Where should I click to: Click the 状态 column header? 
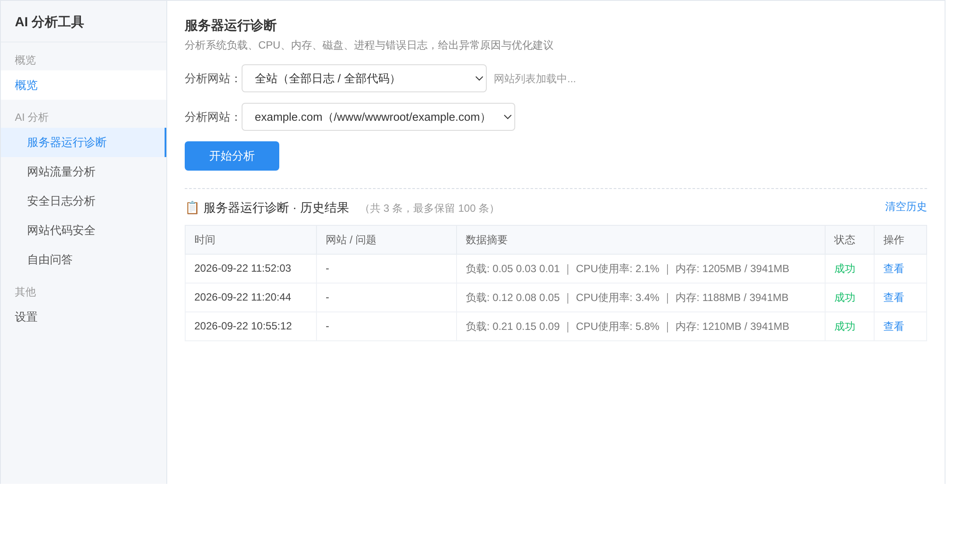[850, 240]
